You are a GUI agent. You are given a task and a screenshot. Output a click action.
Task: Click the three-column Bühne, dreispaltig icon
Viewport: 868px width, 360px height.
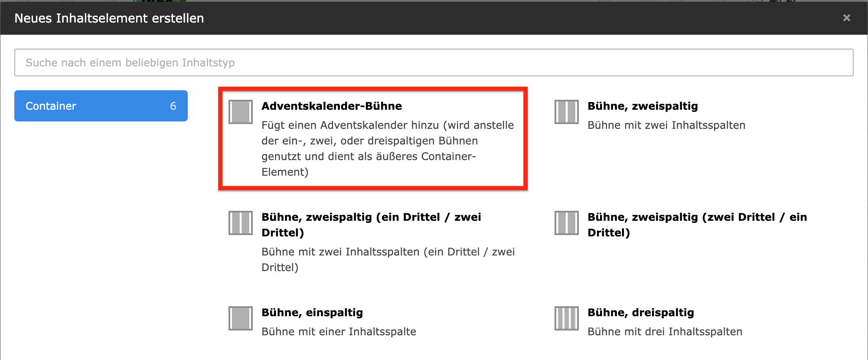[567, 318]
